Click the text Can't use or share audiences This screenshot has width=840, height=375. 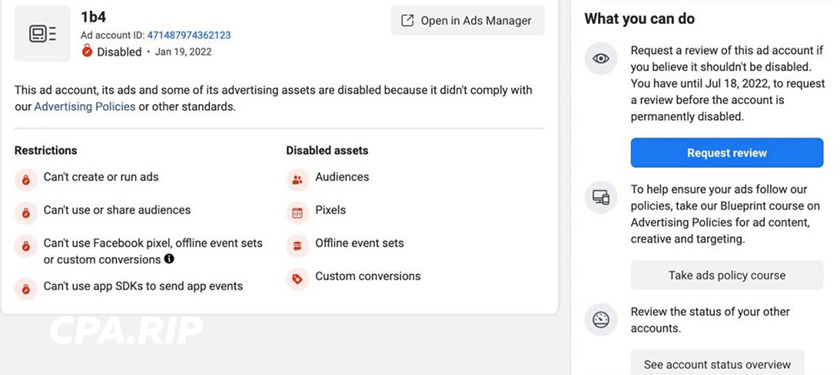click(x=117, y=210)
